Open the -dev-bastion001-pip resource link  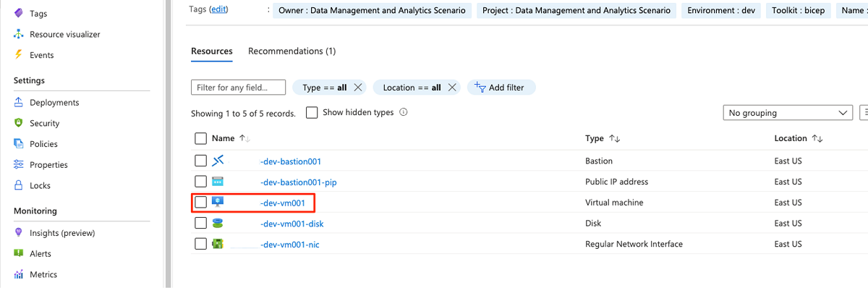[x=298, y=182]
